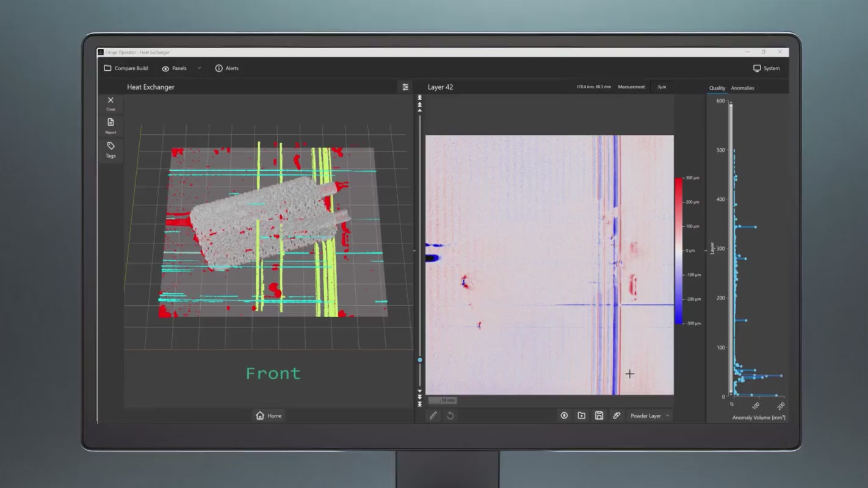
Task: Click the reset rotation arrow icon
Action: tap(450, 415)
